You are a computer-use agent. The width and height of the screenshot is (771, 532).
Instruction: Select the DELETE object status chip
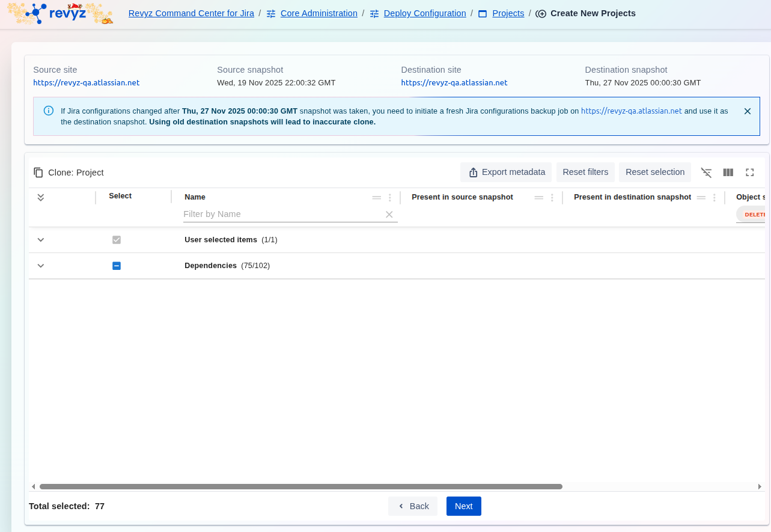(x=754, y=215)
